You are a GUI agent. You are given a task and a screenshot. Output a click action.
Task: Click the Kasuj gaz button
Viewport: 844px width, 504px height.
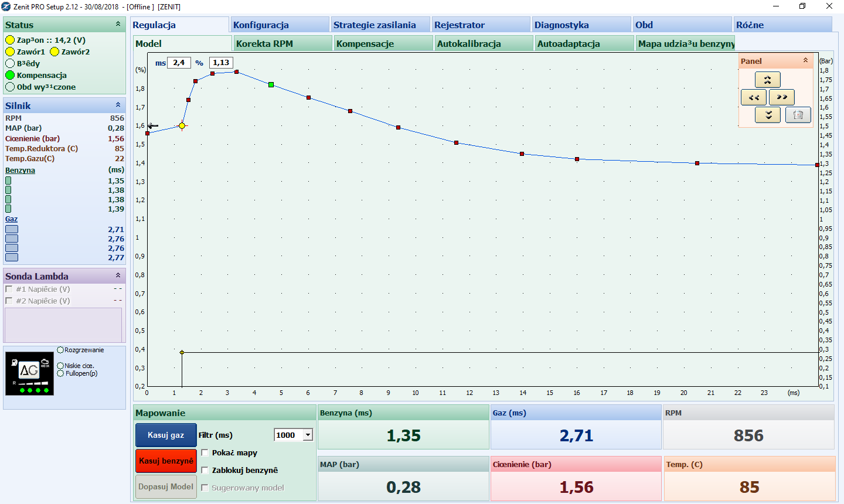166,435
